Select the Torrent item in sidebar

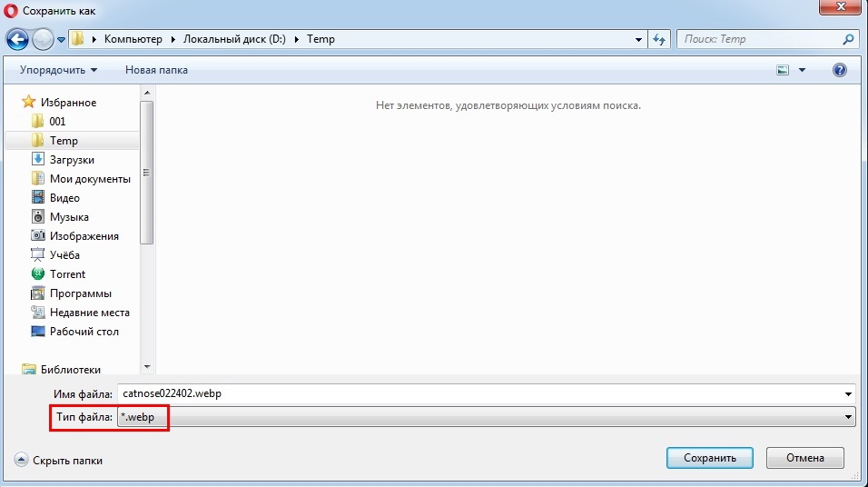pyautogui.click(x=67, y=274)
